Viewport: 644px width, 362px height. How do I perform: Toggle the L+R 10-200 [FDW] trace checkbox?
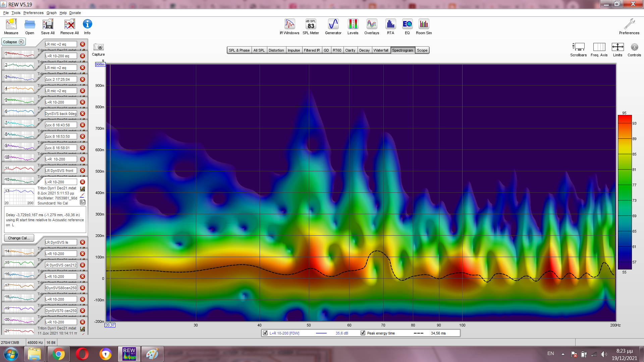coord(265,333)
